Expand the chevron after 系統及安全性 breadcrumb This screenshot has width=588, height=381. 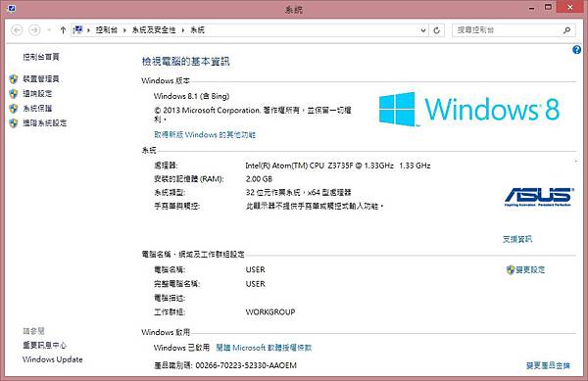[183, 30]
